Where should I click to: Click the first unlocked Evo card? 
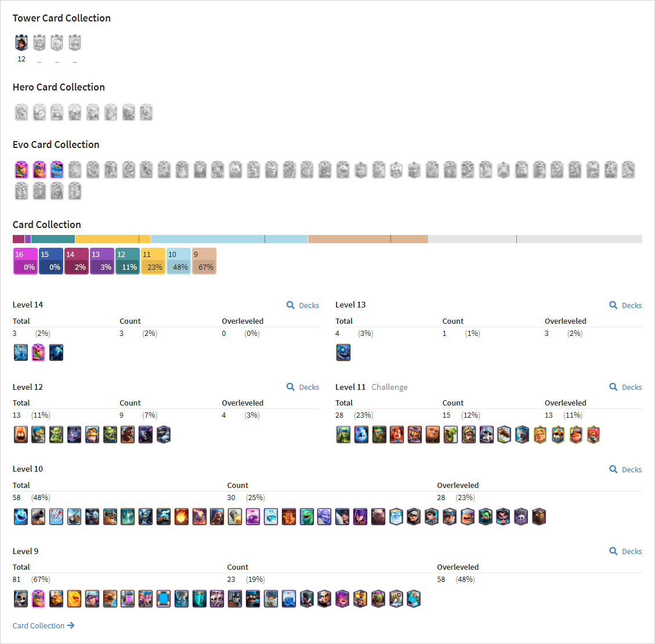pyautogui.click(x=21, y=169)
